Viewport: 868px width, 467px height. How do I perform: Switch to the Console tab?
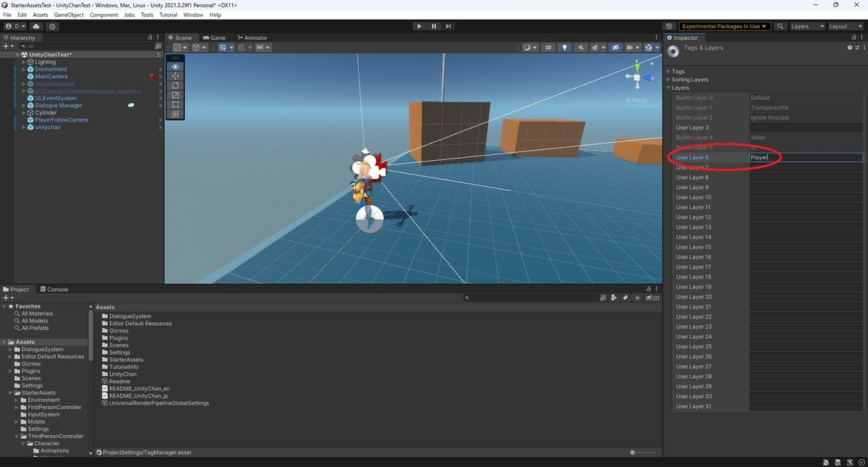pos(54,290)
